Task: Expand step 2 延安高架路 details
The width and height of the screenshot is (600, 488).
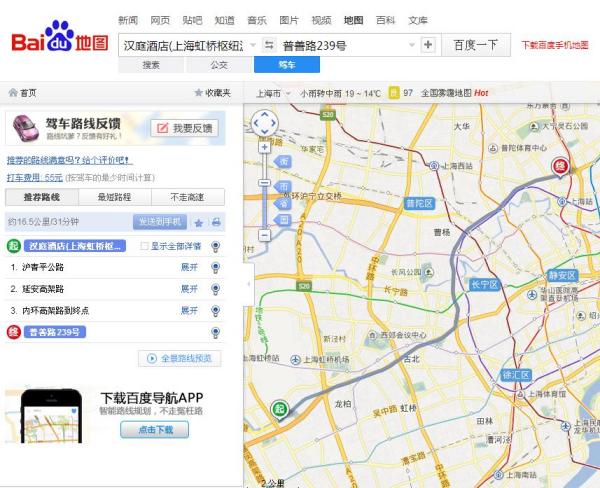Action: 189,289
